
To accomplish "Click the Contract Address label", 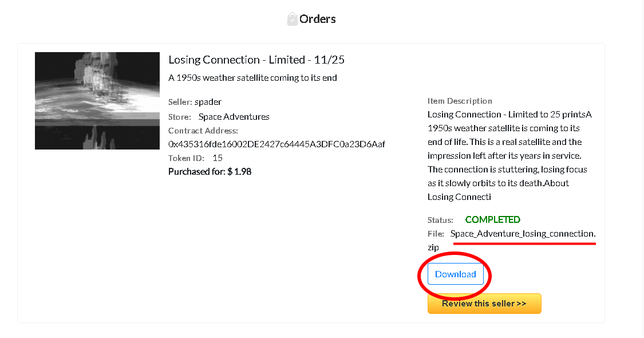I will coord(203,131).
